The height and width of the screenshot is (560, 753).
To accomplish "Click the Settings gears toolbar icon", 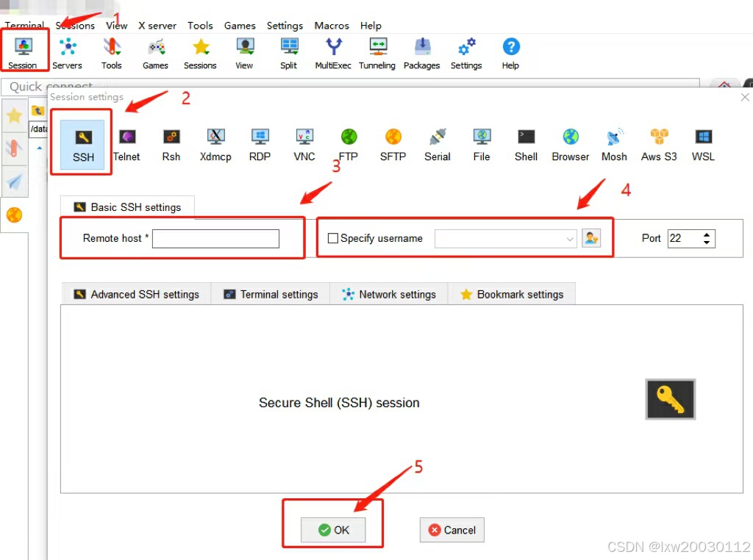I will (x=466, y=52).
